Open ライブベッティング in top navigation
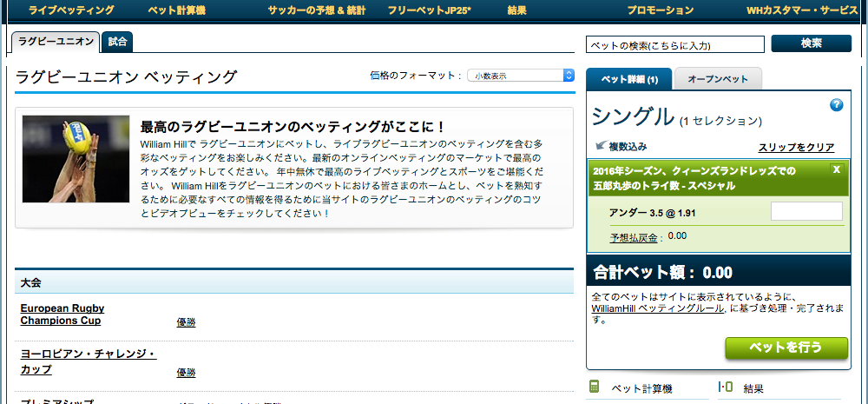This screenshot has height=404, width=868. [x=71, y=10]
